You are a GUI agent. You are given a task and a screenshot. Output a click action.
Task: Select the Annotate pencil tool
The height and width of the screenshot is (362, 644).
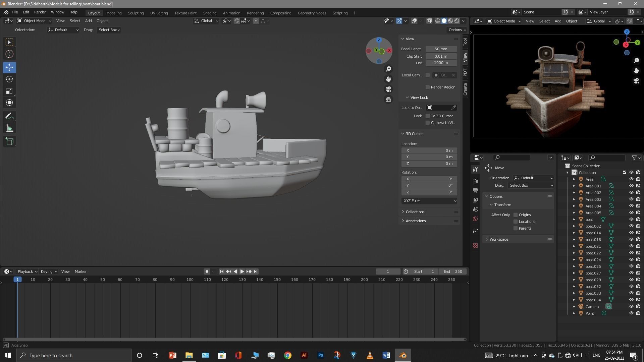click(x=9, y=116)
